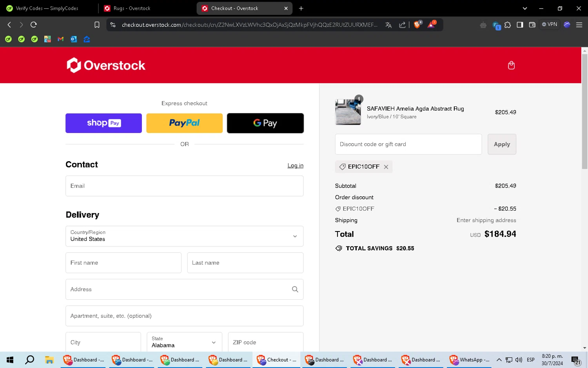Focus the Last name field
The image size is (588, 368).
coord(245,263)
